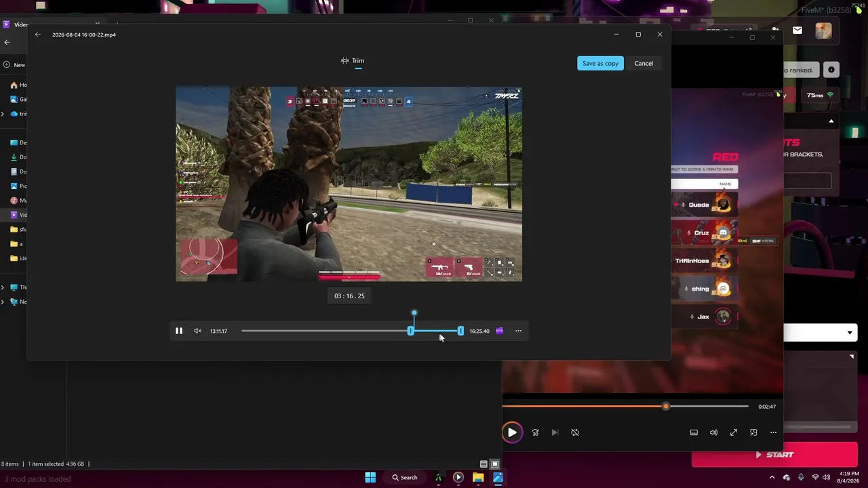Cancel the trim operation
Viewport: 868px width, 488px height.
[x=644, y=63]
